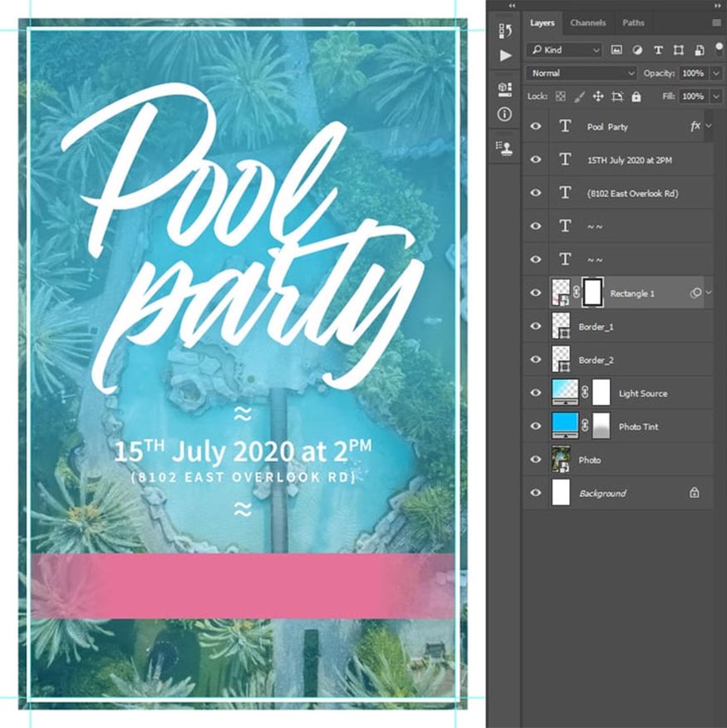
Task: Hide the (8102 East Overlook Rd) layer
Action: click(535, 193)
